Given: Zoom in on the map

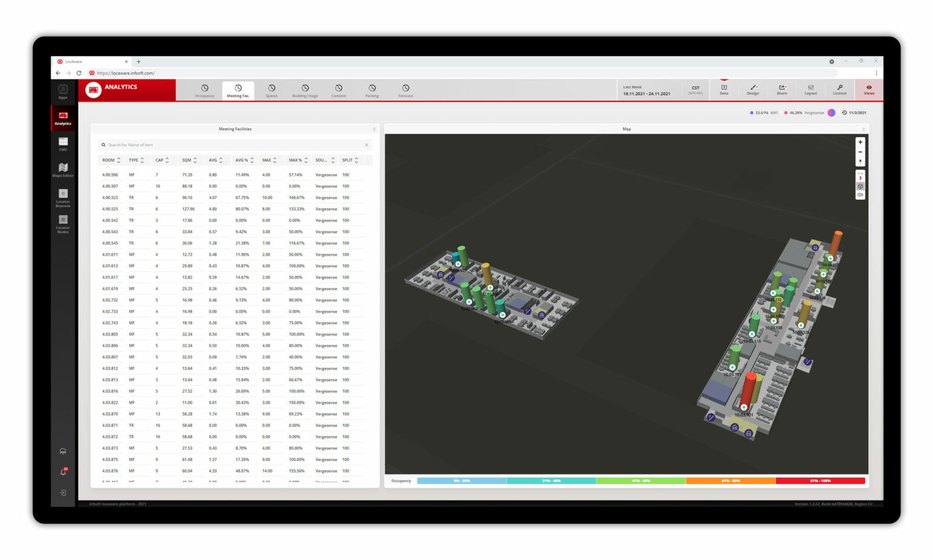Looking at the screenshot, I should 861,142.
